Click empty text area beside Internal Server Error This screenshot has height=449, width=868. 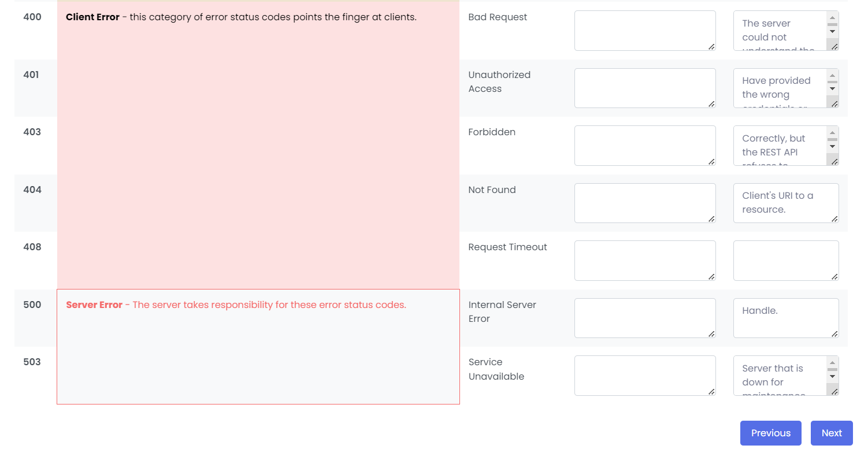(x=645, y=318)
